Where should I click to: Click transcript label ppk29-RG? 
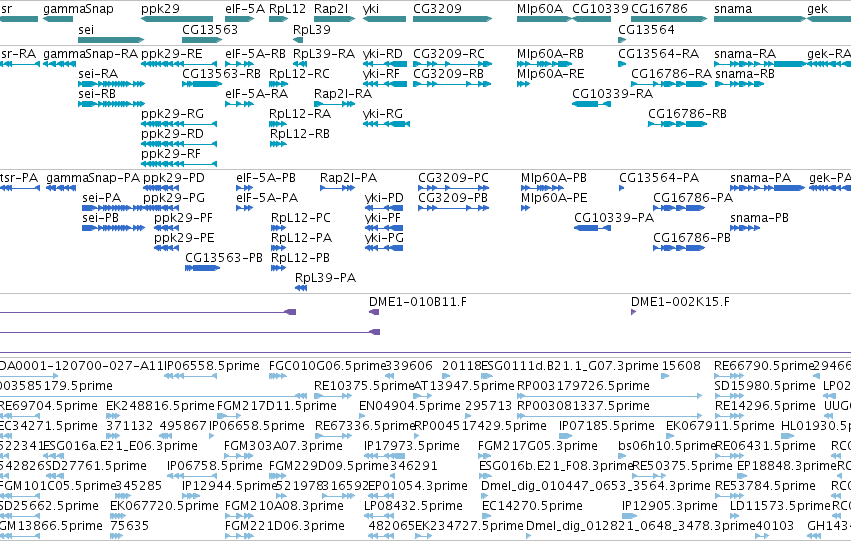click(172, 114)
